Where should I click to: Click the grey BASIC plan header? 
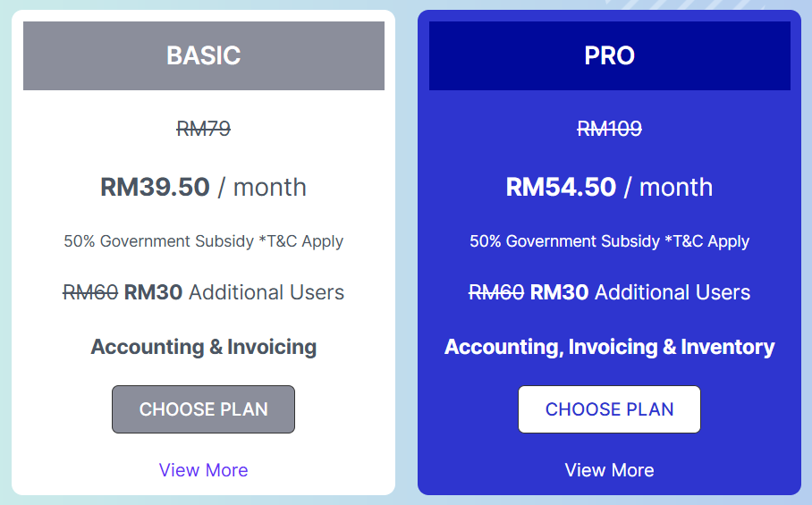pyautogui.click(x=203, y=55)
